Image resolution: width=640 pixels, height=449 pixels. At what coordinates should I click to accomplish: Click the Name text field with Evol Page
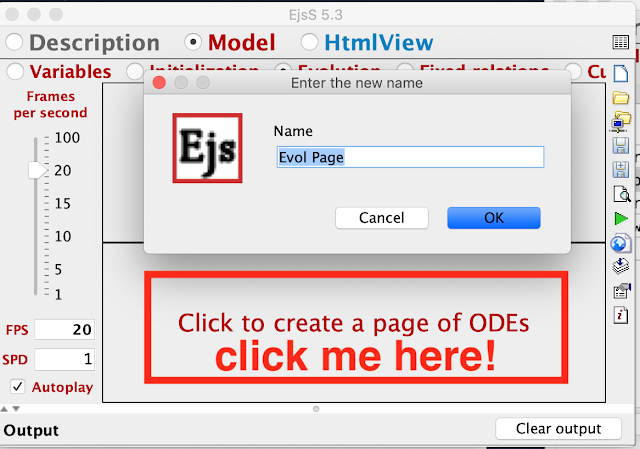(x=410, y=157)
